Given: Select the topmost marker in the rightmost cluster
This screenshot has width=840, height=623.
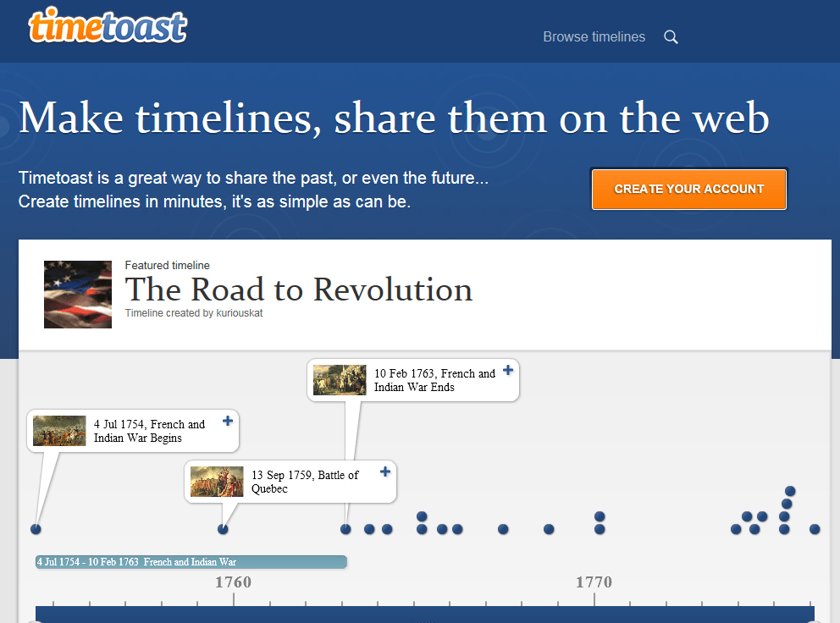Looking at the screenshot, I should (790, 490).
